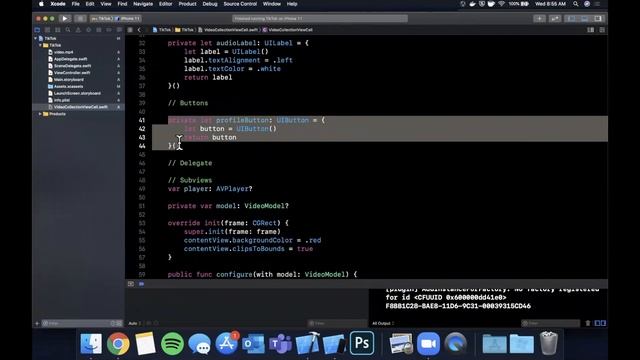
Task: Add a new file with plus button
Action: [37, 323]
